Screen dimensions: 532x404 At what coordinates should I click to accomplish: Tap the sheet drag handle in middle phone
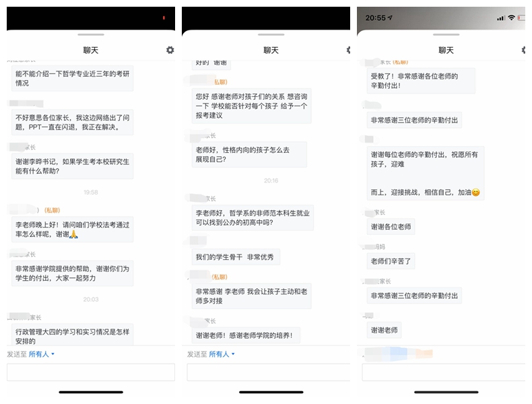point(271,34)
